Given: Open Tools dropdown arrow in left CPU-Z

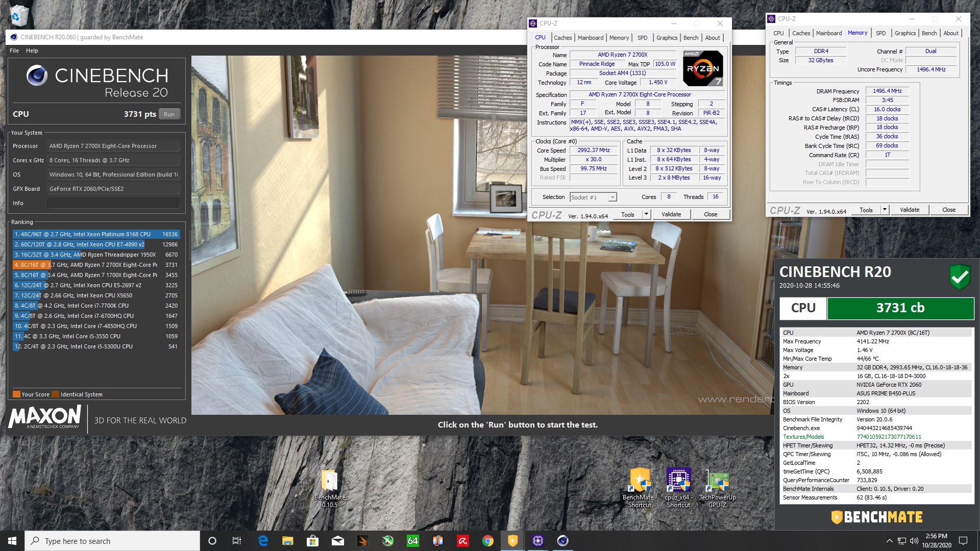Looking at the screenshot, I should coord(646,214).
